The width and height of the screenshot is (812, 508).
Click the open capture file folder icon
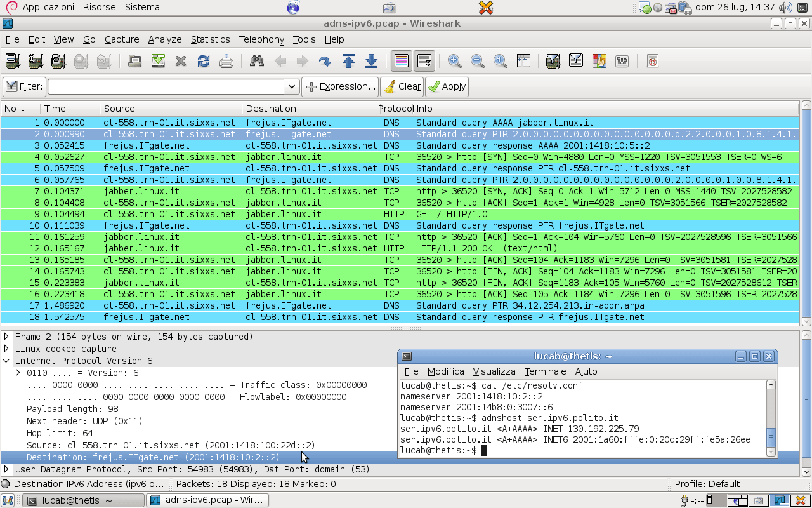(134, 61)
